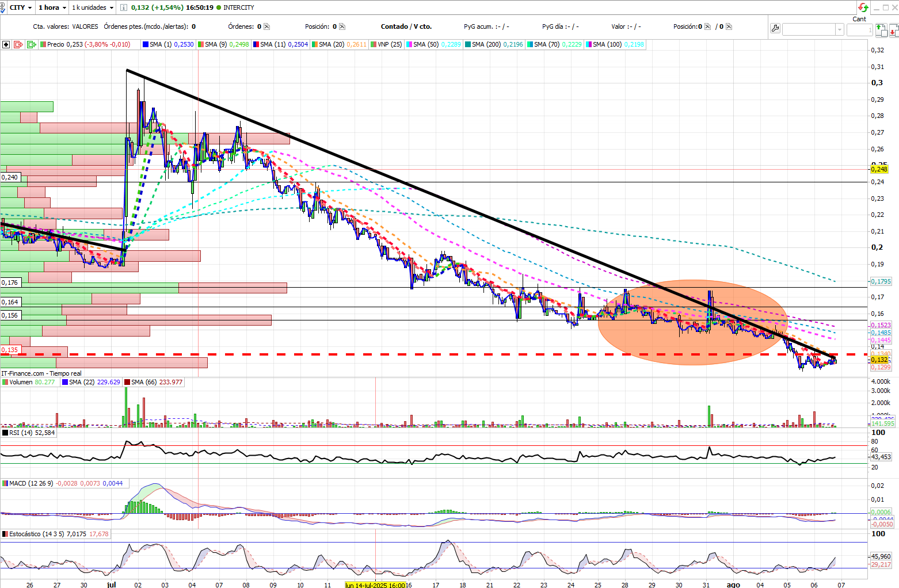Click the SMA (9) color swatch
The height and width of the screenshot is (588, 899).
tap(200, 44)
